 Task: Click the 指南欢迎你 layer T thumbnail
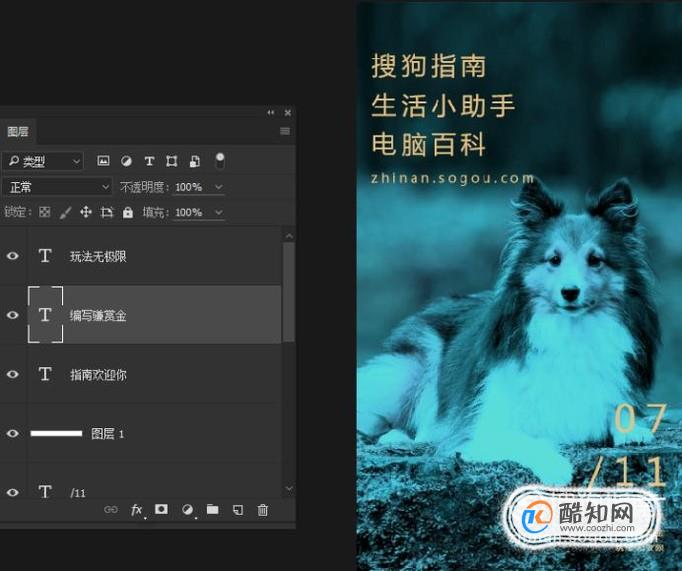click(x=45, y=374)
